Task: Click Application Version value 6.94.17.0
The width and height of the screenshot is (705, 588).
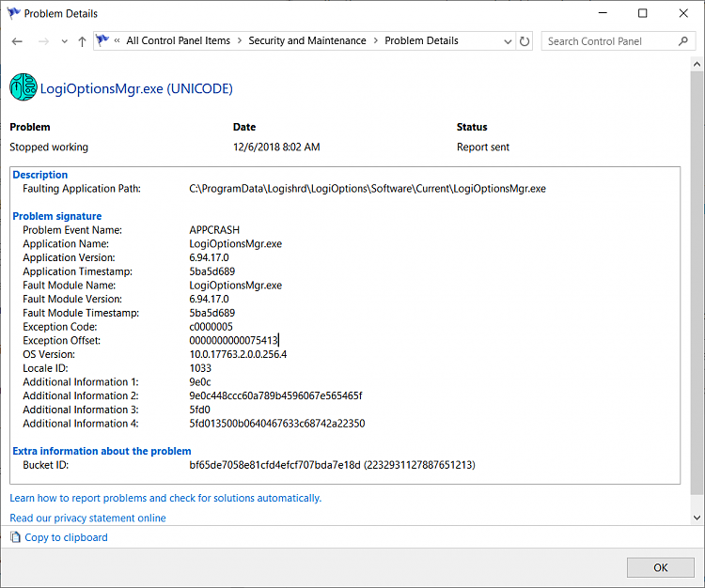Action: [x=209, y=258]
